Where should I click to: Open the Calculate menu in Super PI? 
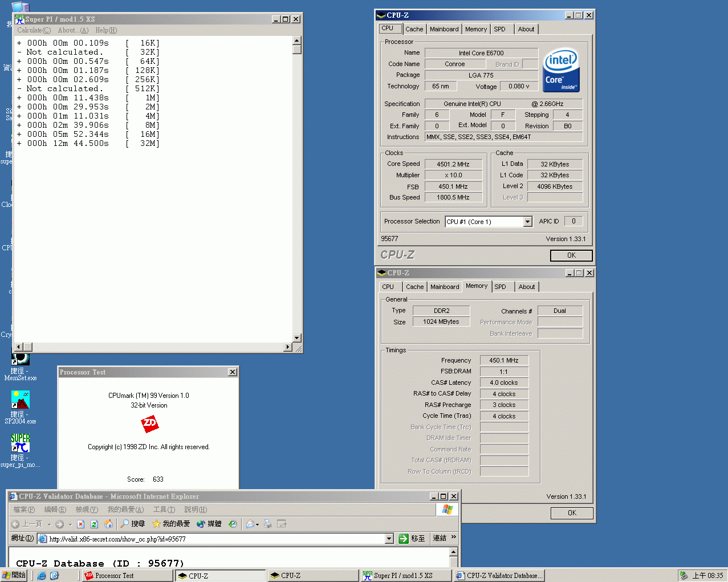pyautogui.click(x=34, y=30)
